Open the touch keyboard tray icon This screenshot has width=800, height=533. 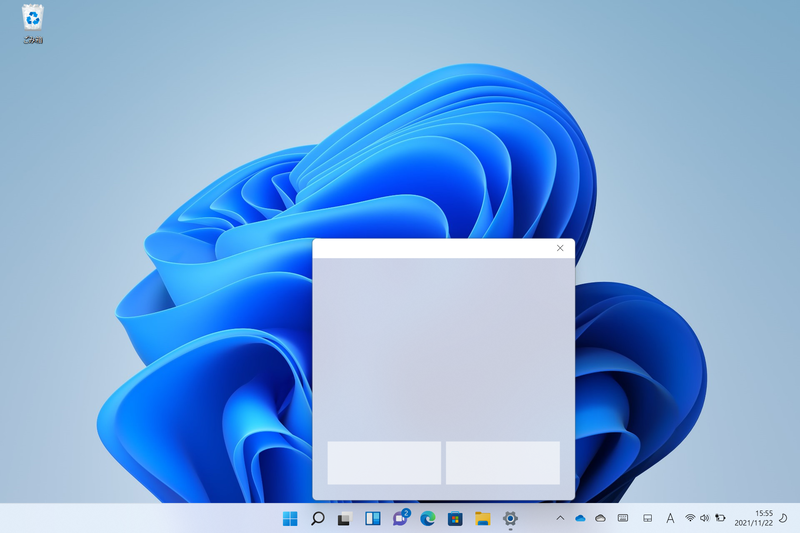[x=623, y=518]
